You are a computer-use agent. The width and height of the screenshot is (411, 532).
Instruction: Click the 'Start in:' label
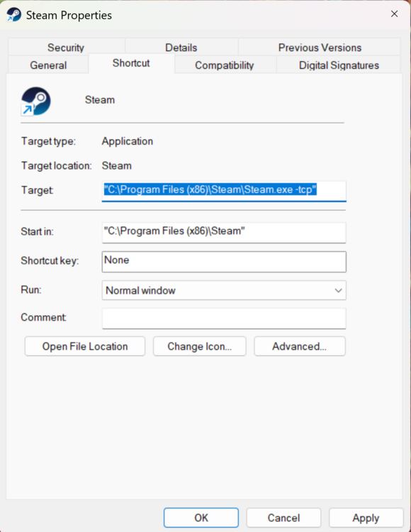[x=38, y=231]
